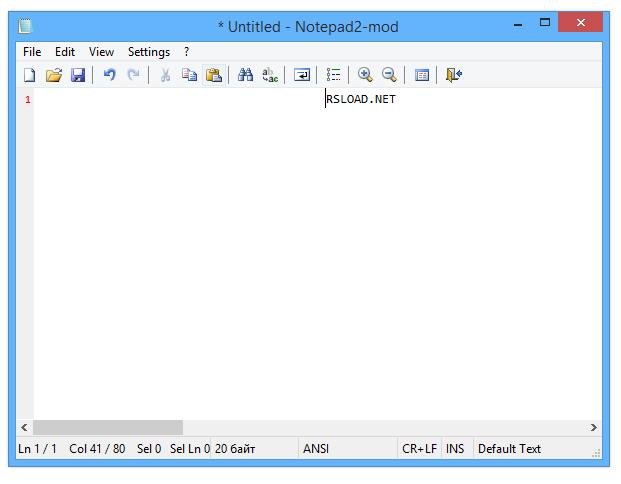Click the Notepad2 application icon in the title bar

pyautogui.click(x=25, y=26)
